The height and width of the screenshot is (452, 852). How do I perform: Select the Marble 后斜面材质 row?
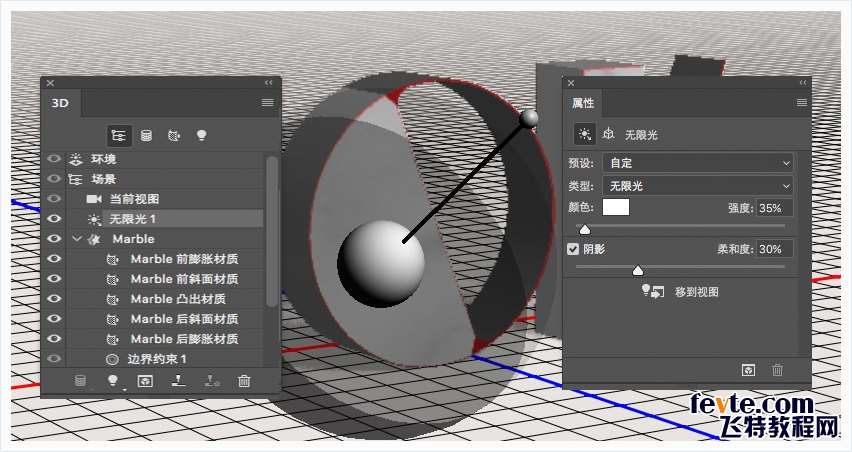coord(165,319)
